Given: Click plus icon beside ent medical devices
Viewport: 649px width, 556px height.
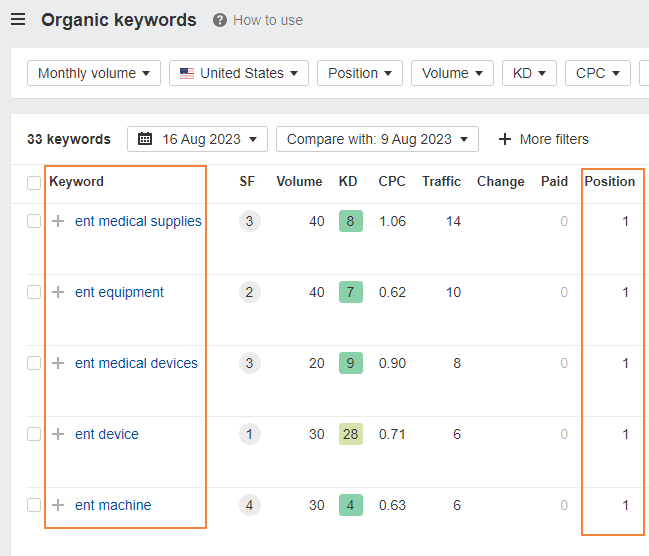Looking at the screenshot, I should 58,363.
